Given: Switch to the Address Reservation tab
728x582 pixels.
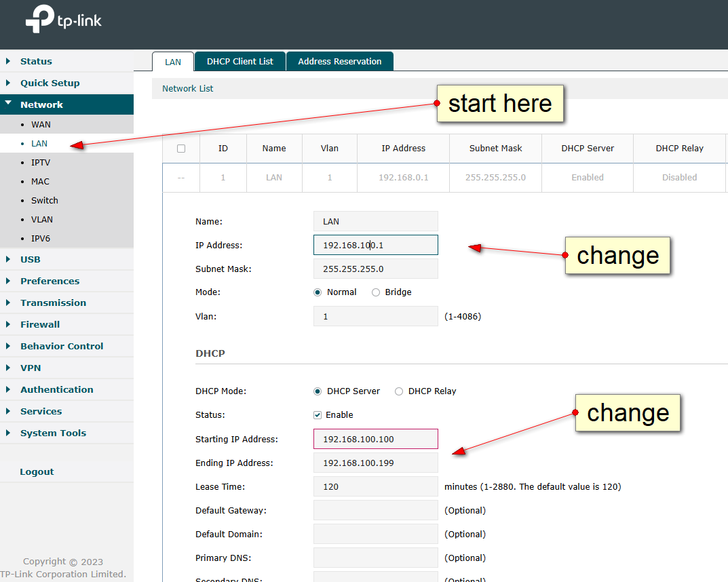Looking at the screenshot, I should coord(339,62).
